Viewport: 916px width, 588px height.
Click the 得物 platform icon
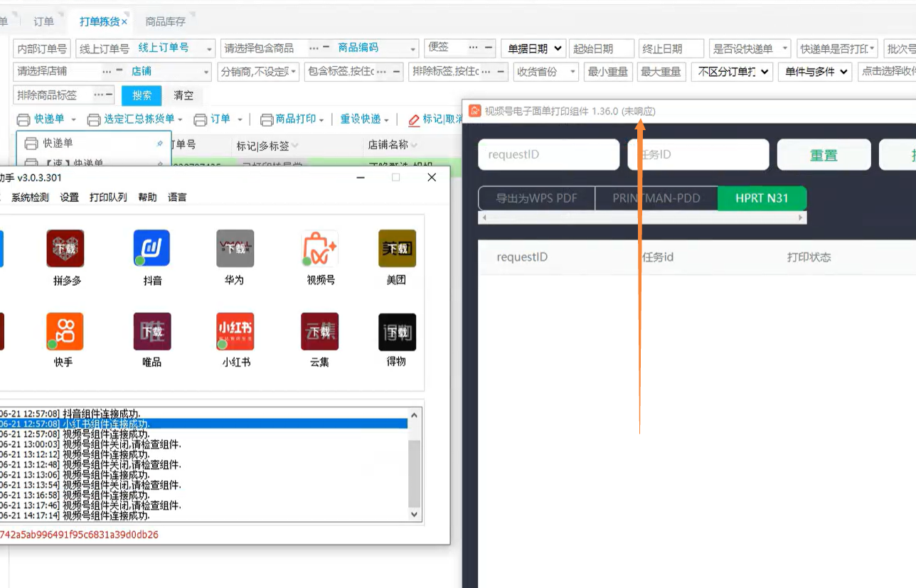(x=397, y=331)
